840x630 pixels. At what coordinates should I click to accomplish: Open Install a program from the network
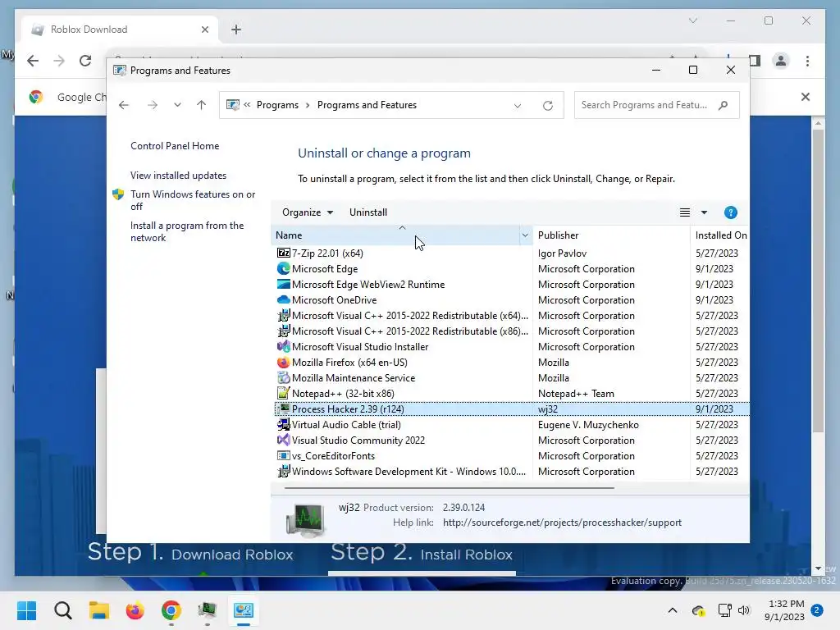pyautogui.click(x=187, y=231)
